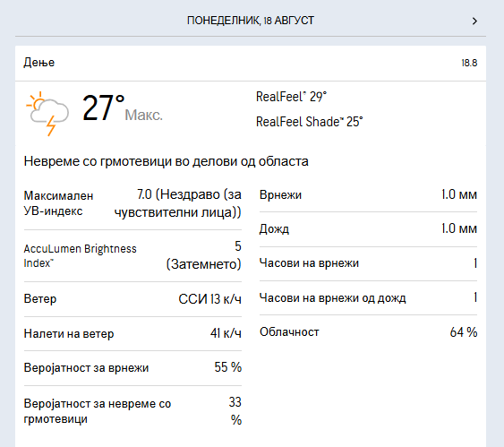Click the AccuLumen Brightness Index label
The height and width of the screenshot is (447, 504).
[x=80, y=255]
